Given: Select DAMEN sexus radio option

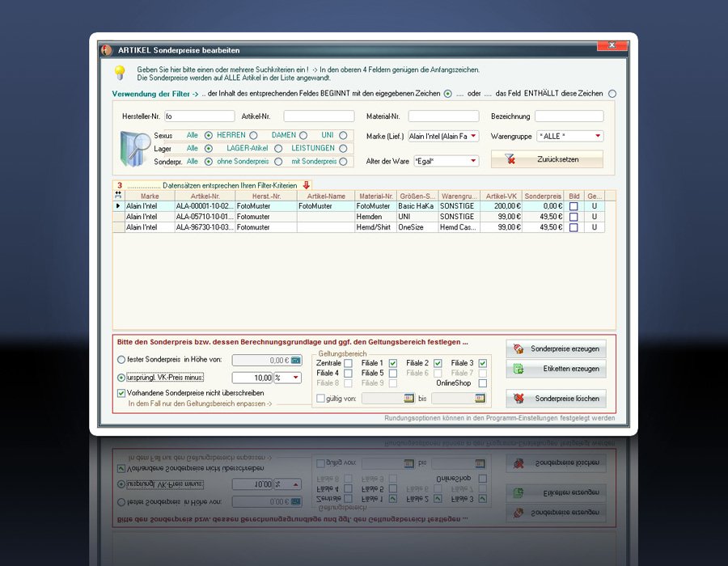Looking at the screenshot, I should tap(303, 136).
